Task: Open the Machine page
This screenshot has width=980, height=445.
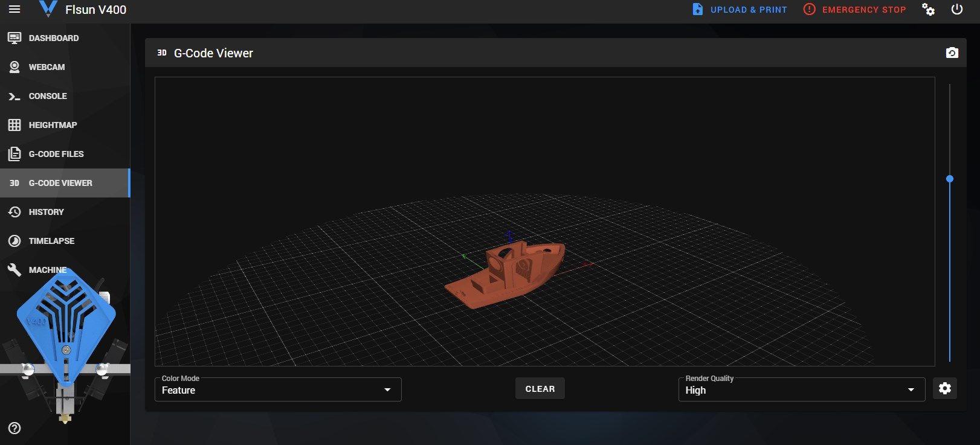Action: coord(65,270)
